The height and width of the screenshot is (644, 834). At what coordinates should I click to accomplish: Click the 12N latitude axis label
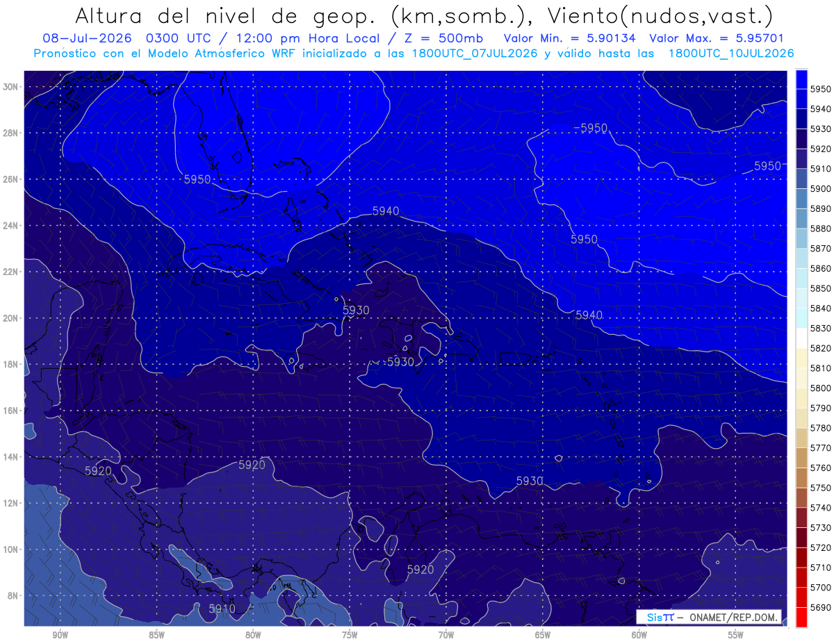pos(11,503)
